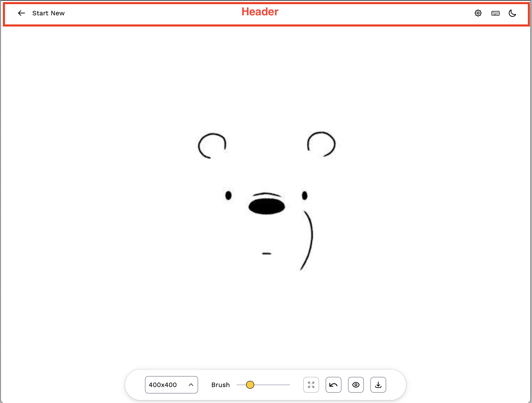Toggle the show original eye icon
Screen dimensions: 532x403
click(356, 385)
